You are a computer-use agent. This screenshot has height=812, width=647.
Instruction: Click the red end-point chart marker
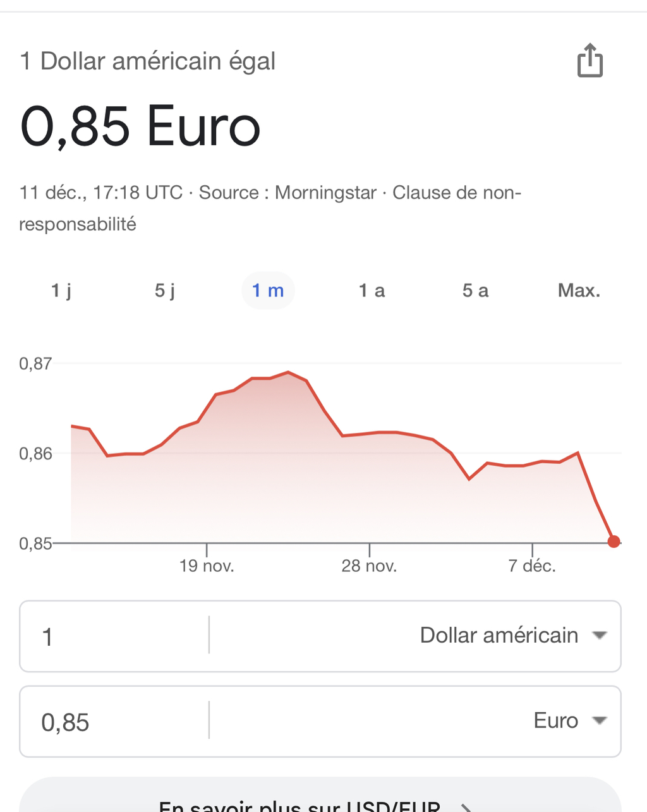pos(614,542)
